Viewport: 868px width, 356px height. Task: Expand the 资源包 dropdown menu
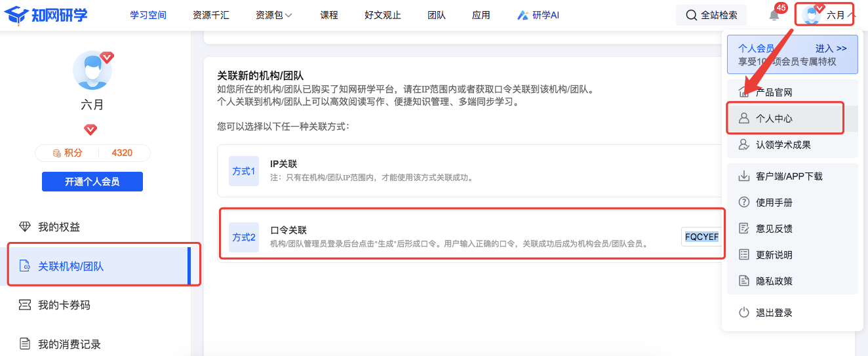coord(274,15)
